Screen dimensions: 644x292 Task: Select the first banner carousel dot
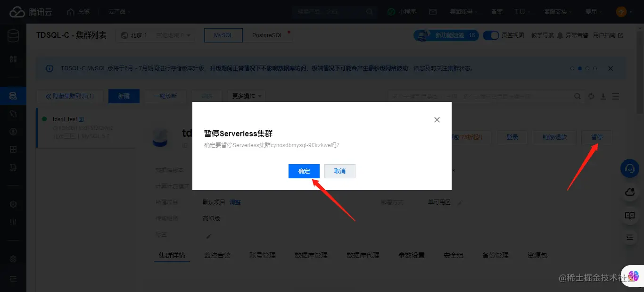tap(572, 68)
